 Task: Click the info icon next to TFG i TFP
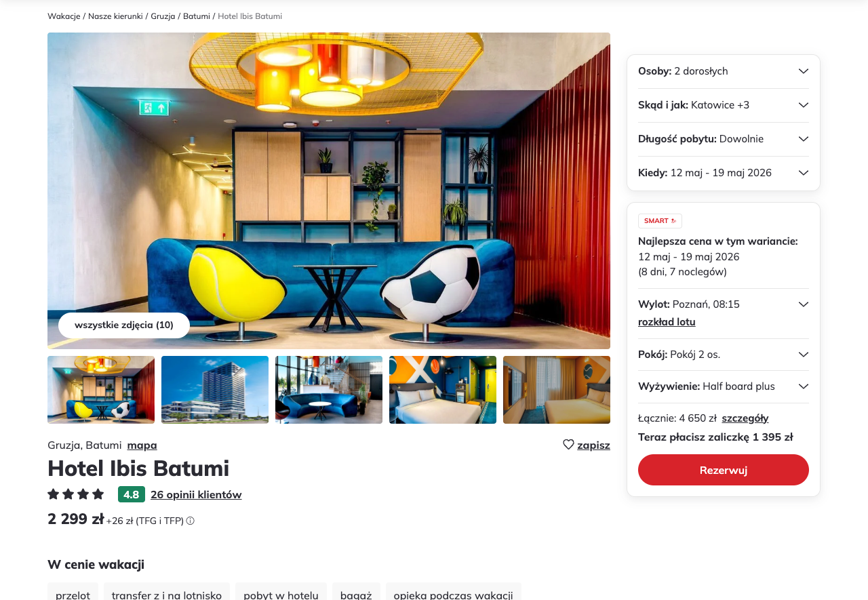point(191,521)
